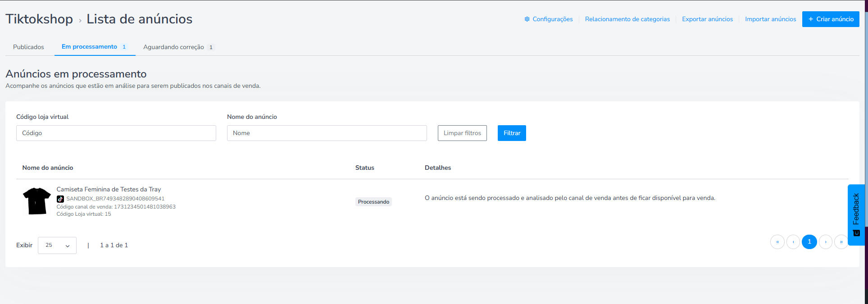The image size is (868, 304).
Task: Click the plus icon in Criar anúncio
Action: click(811, 19)
